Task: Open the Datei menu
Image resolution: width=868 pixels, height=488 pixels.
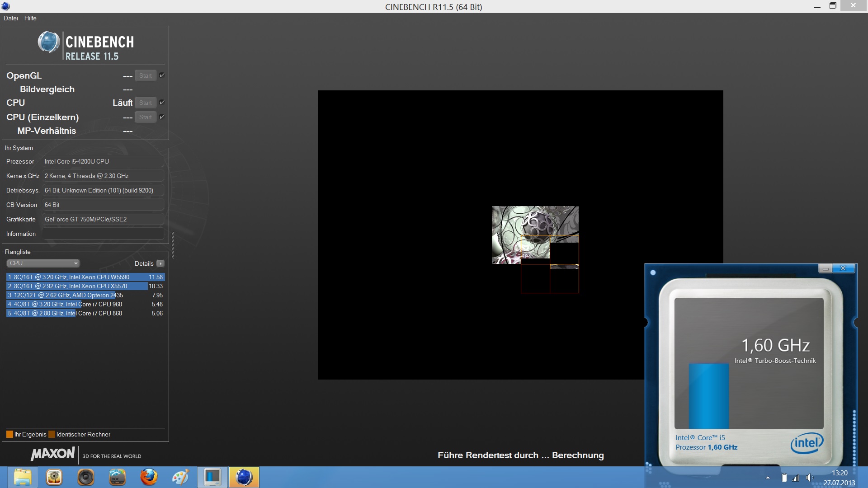Action: [11, 18]
